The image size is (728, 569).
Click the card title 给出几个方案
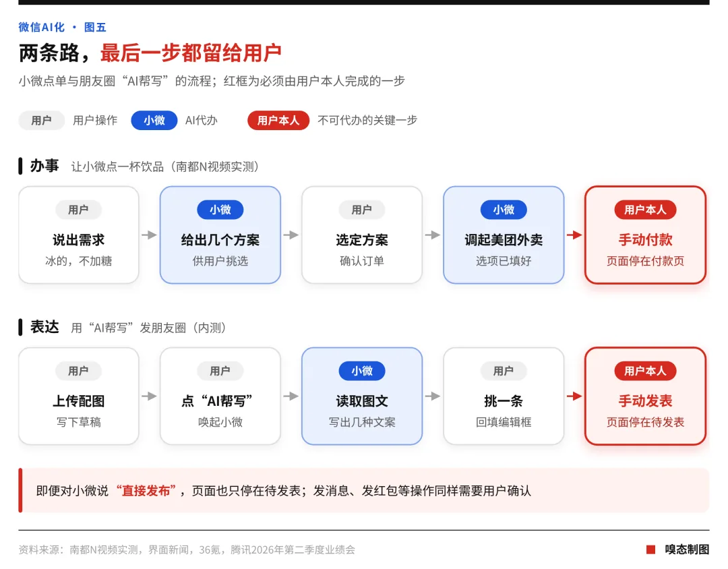pyautogui.click(x=220, y=240)
